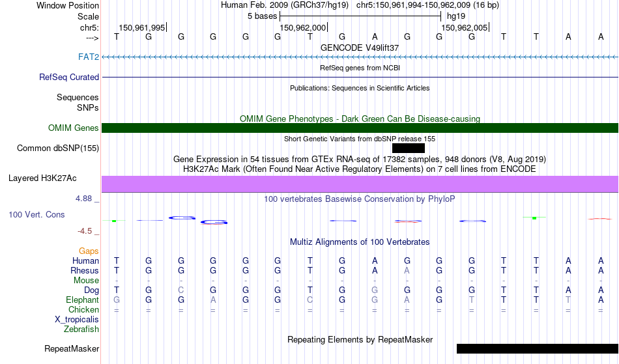Click the dark green OMIM Genes bar
The image size is (619, 364).
pyautogui.click(x=360, y=128)
